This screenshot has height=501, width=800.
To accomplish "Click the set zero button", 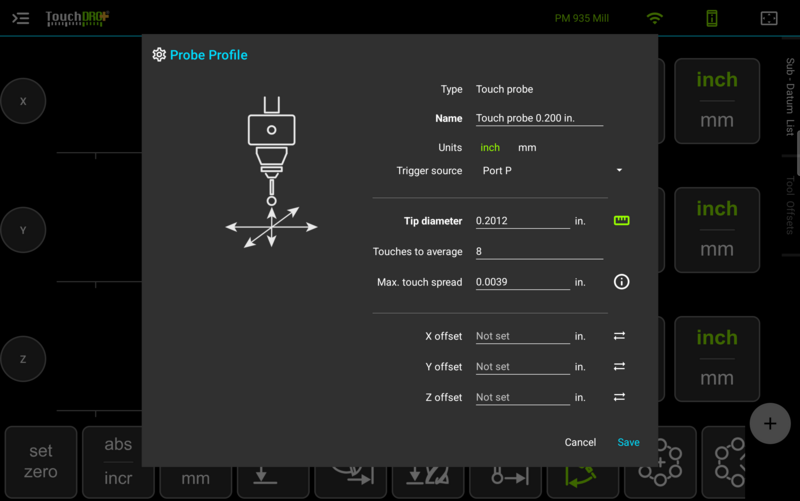I will click(41, 462).
